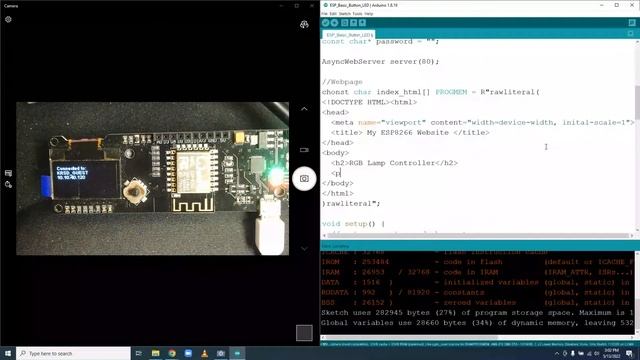Click the Verify (checkmark) button in Arduino
The width and height of the screenshot is (640, 360).
(x=325, y=23)
